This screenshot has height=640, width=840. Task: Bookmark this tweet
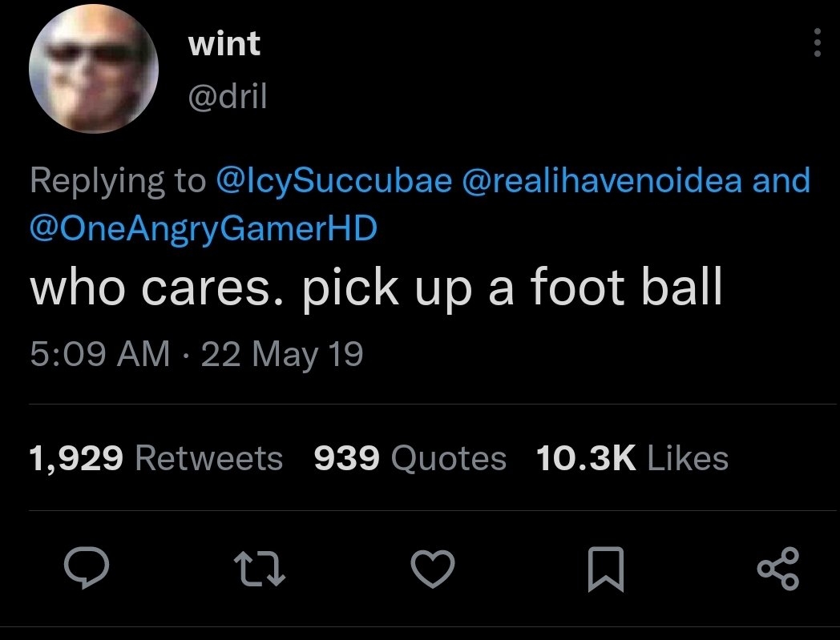pos(604,570)
